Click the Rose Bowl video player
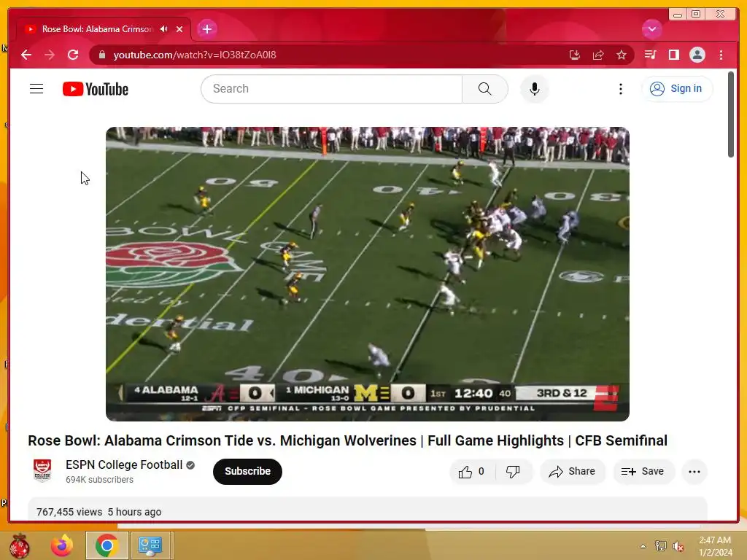The image size is (747, 560). [368, 274]
